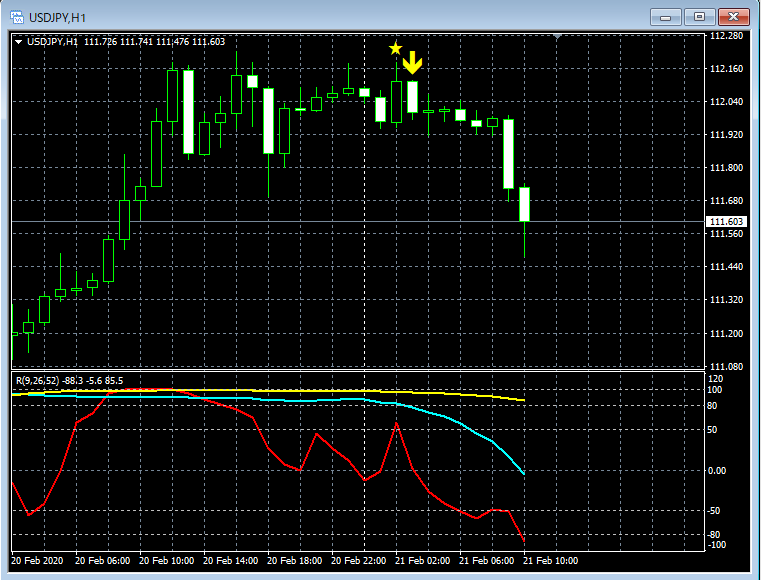Click the 112.160 price scale value
Screen dimensions: 762x580
[726, 69]
